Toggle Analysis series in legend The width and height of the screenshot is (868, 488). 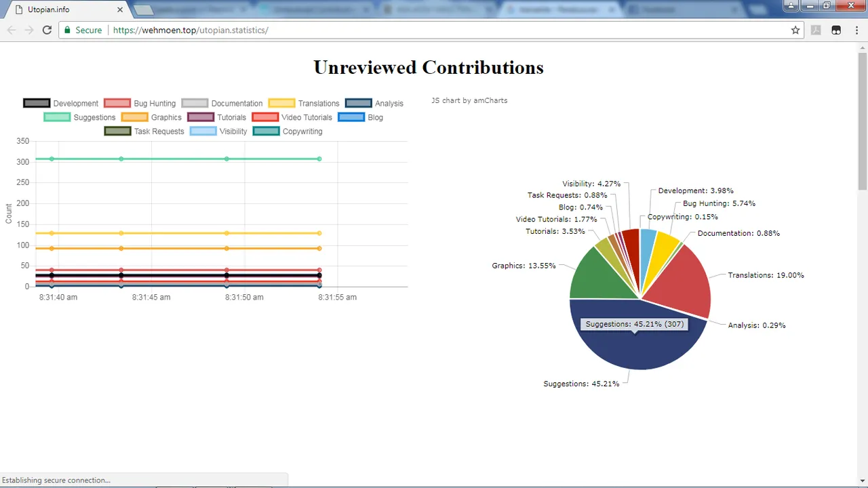click(x=374, y=103)
